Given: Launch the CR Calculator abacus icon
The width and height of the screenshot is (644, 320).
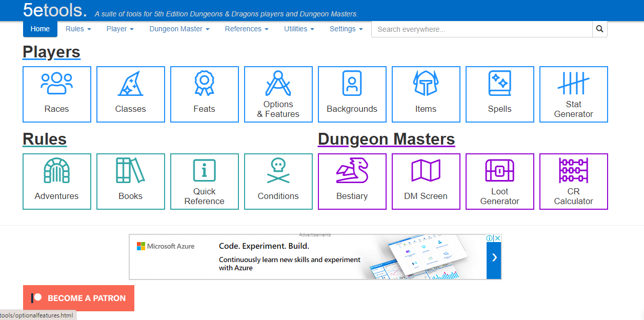Looking at the screenshot, I should pyautogui.click(x=573, y=170).
